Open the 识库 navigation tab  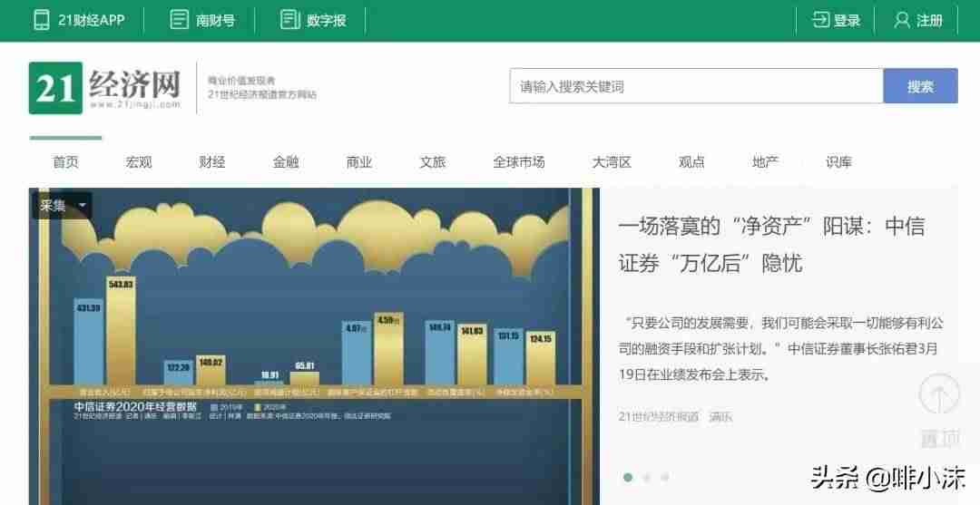point(838,162)
